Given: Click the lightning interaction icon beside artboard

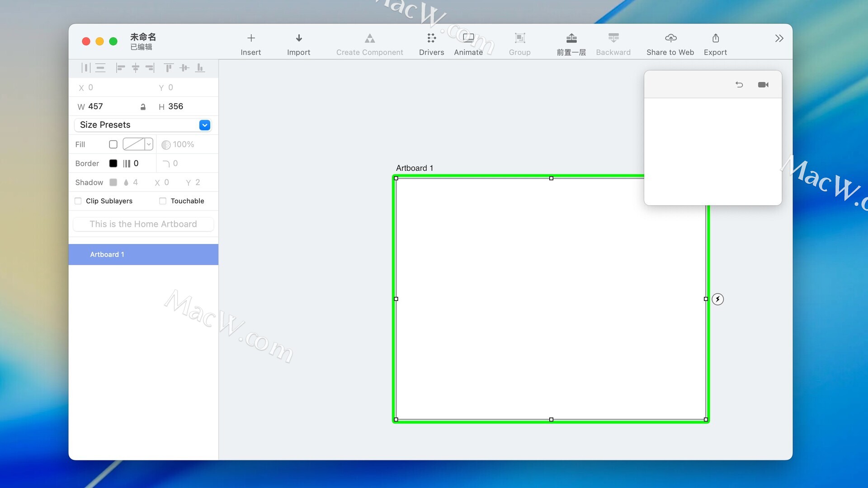Looking at the screenshot, I should click(717, 299).
